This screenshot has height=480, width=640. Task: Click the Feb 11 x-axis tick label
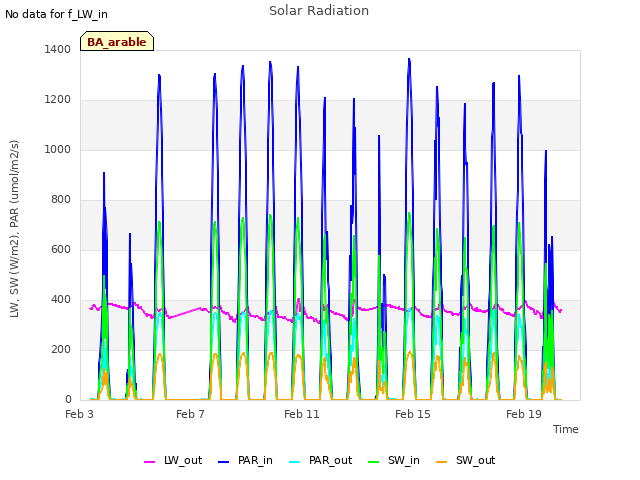pos(302,414)
